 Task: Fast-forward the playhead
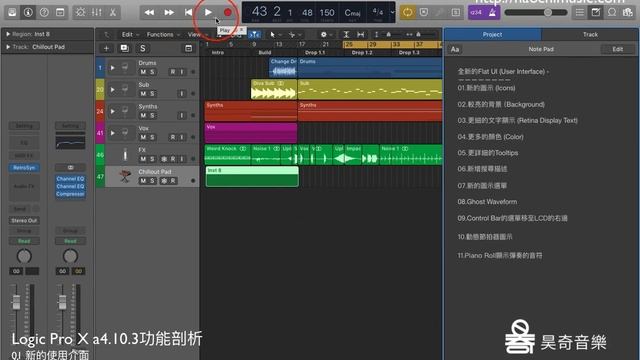(169, 12)
